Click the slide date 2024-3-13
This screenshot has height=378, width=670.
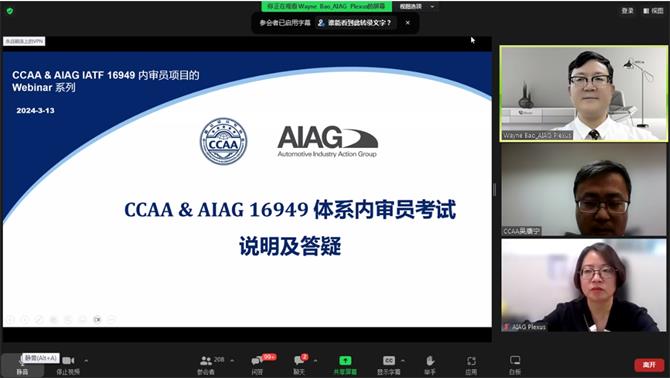35,111
